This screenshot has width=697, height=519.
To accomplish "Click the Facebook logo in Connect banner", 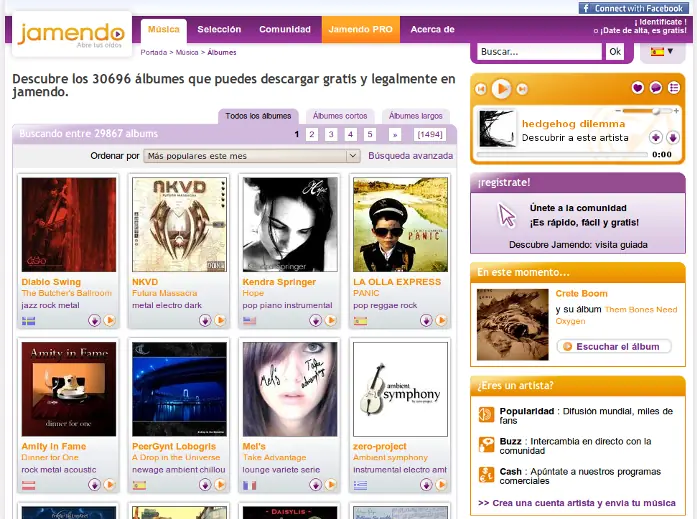I will (586, 8).
